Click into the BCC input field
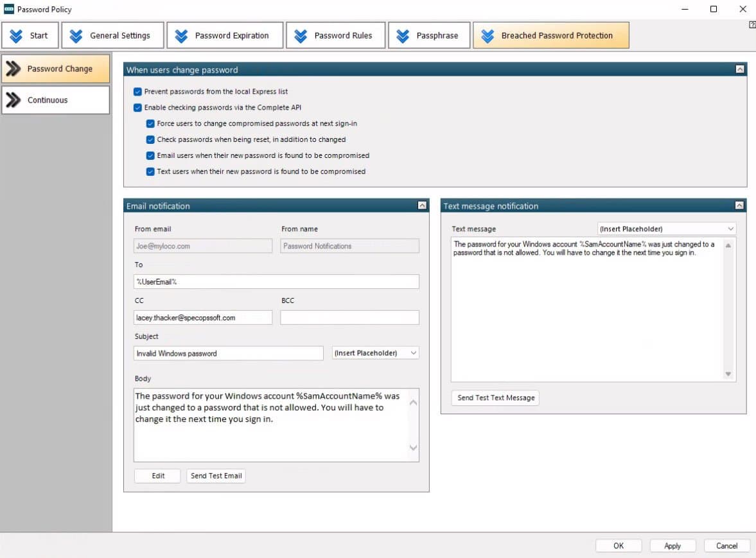This screenshot has width=756, height=558. click(349, 317)
